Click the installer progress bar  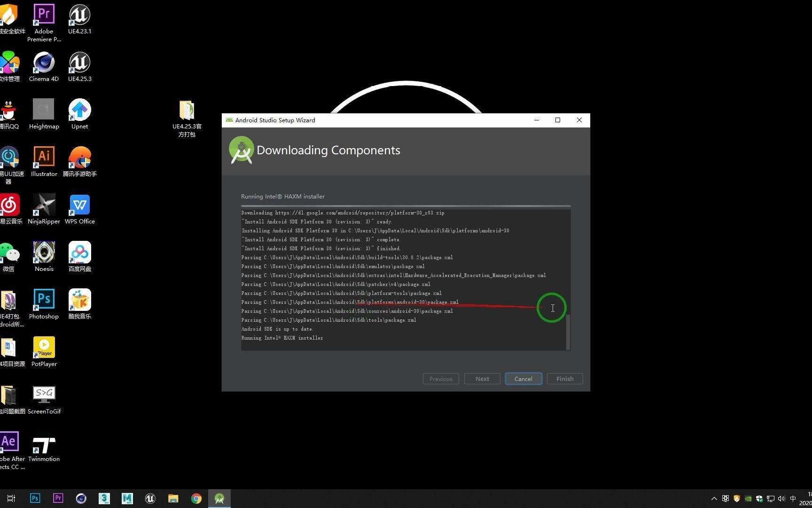coord(406,206)
